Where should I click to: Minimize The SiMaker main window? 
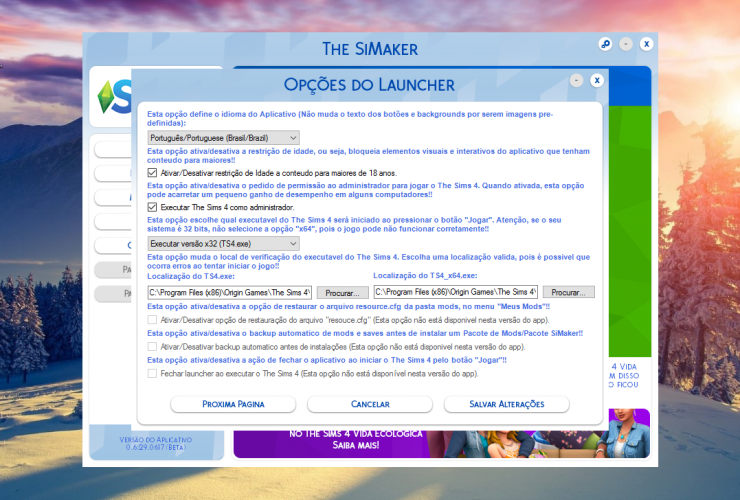[x=626, y=44]
